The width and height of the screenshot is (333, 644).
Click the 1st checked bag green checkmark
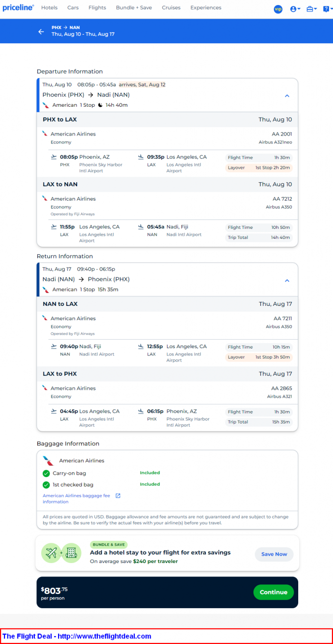click(x=46, y=485)
